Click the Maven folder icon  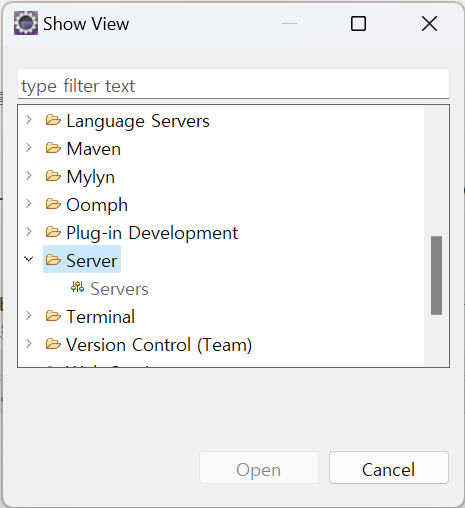point(53,148)
